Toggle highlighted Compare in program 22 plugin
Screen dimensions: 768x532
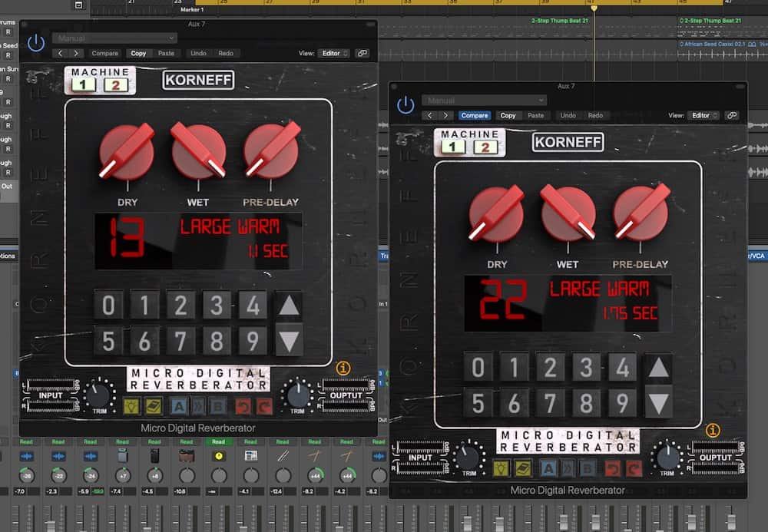pos(475,115)
